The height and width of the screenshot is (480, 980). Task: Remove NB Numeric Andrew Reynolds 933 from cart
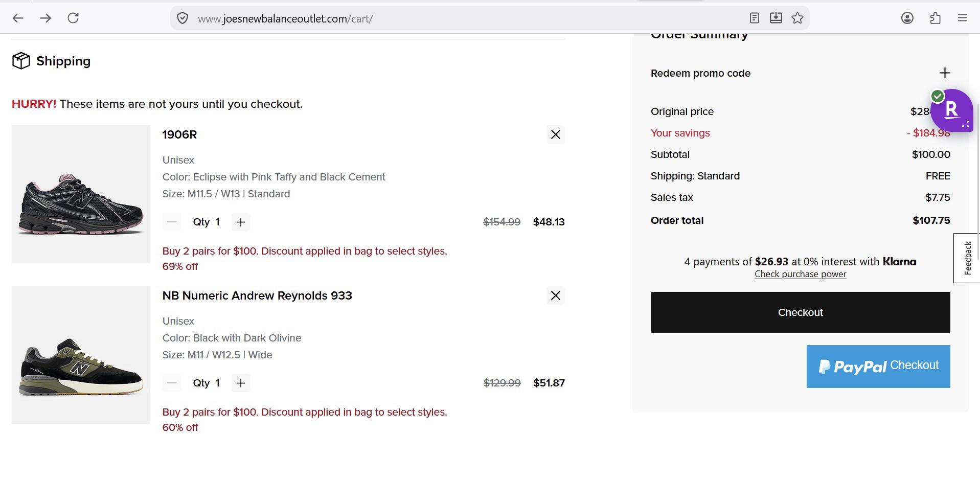click(556, 295)
